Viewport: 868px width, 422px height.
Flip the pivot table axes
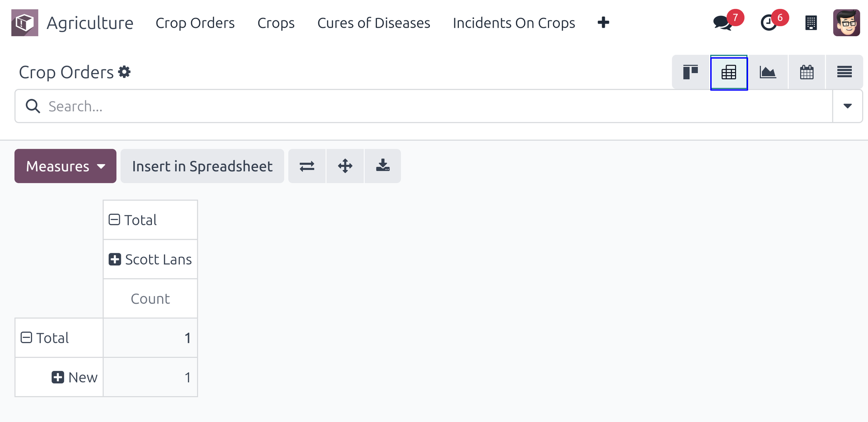point(307,166)
